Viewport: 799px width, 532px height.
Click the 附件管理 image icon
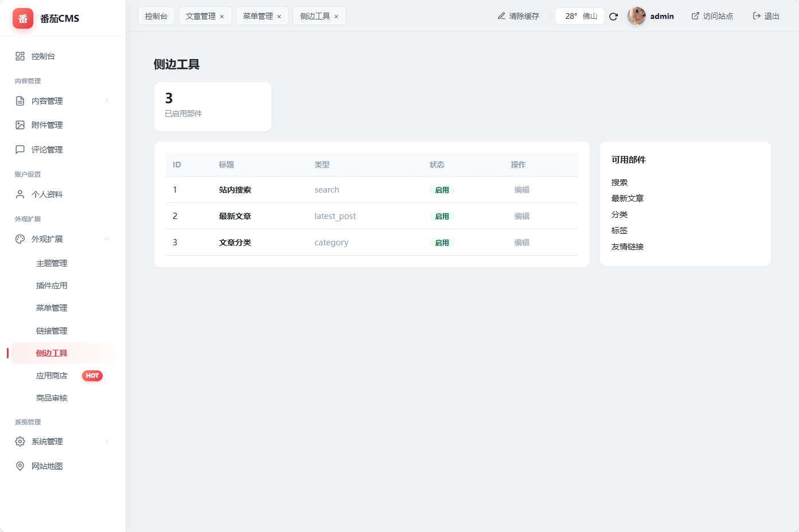pos(20,125)
